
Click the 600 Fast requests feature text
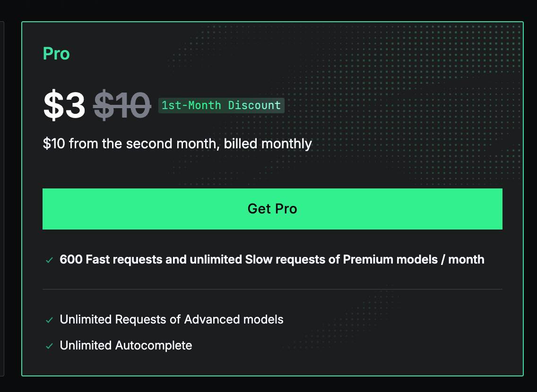click(272, 259)
